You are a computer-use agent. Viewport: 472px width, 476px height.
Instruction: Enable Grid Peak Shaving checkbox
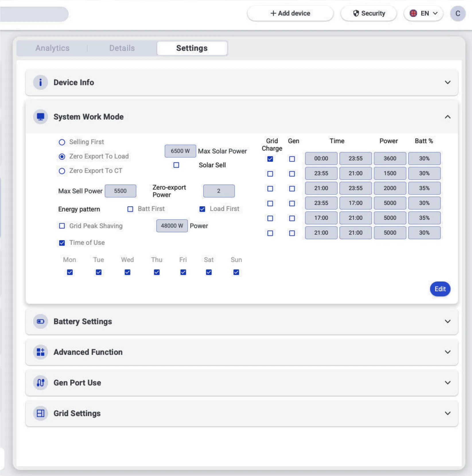62,226
